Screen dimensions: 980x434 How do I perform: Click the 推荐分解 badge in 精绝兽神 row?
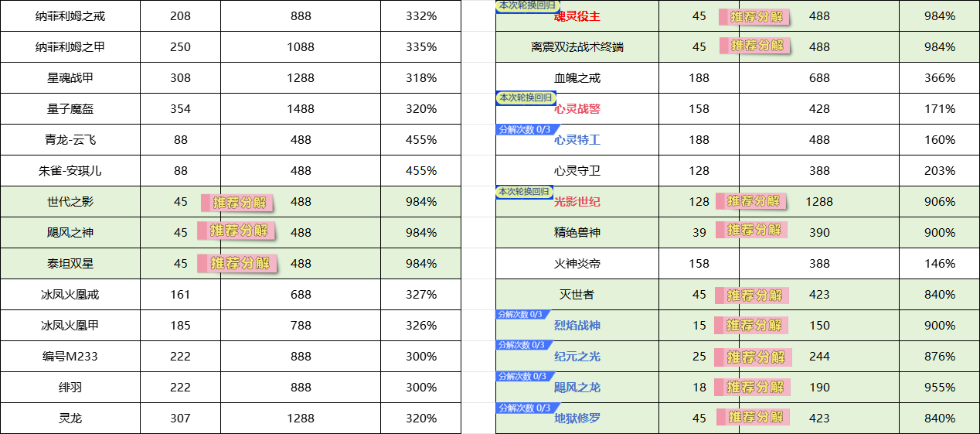[752, 229]
